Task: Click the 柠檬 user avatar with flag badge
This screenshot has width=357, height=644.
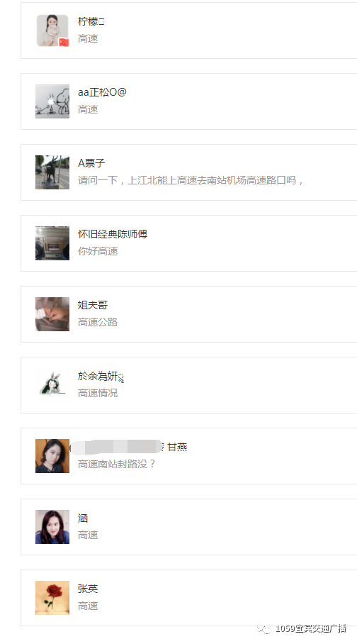Action: click(x=52, y=30)
